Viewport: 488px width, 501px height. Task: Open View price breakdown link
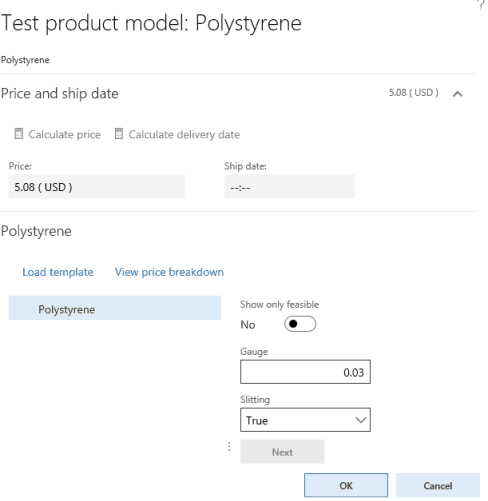[x=169, y=272]
